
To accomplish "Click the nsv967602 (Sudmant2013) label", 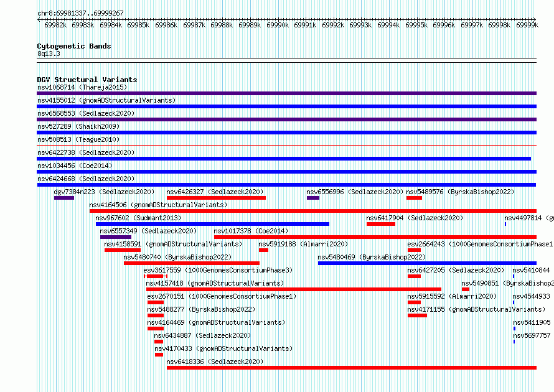I will tap(138, 218).
